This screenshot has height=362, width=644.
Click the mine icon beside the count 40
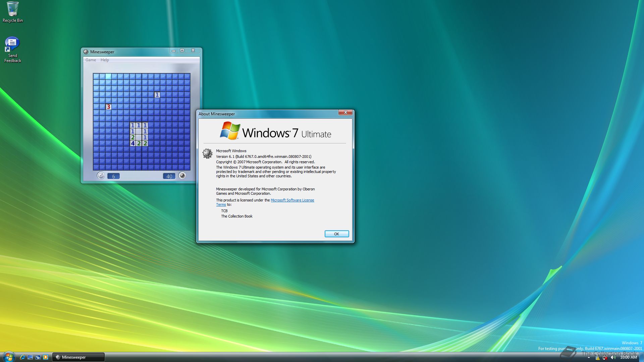182,175
